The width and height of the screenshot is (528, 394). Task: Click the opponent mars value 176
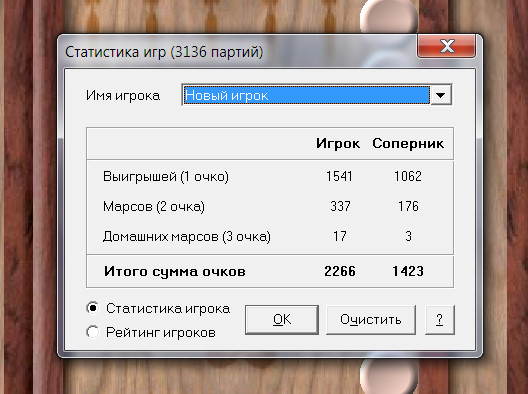click(x=408, y=206)
